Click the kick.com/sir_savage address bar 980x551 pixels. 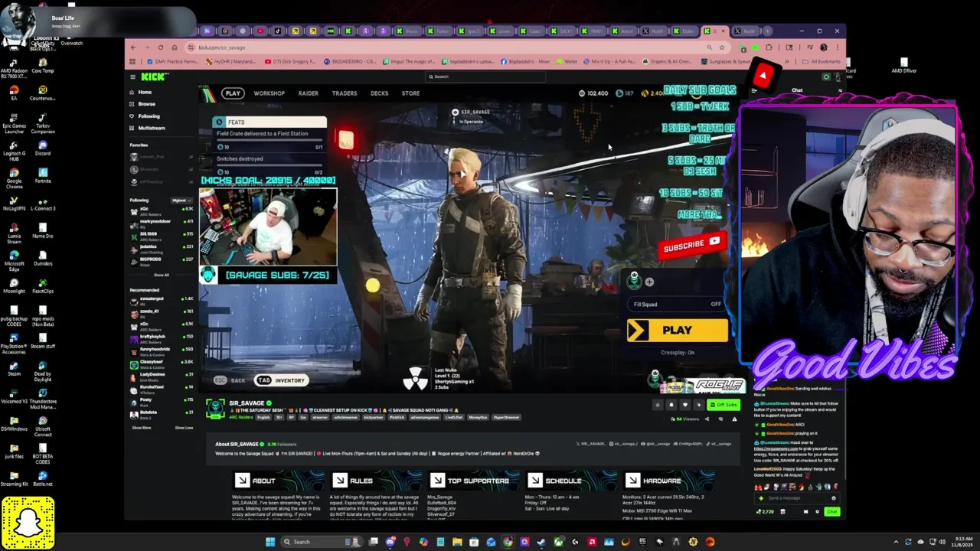[452, 47]
